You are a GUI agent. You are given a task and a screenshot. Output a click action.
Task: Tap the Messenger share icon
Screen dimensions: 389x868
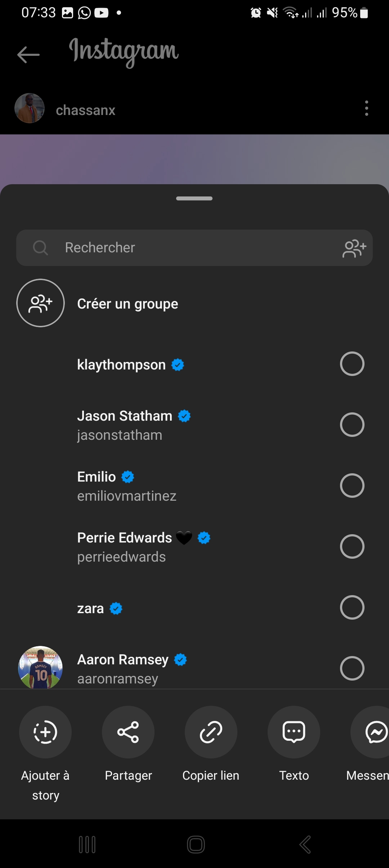click(375, 732)
